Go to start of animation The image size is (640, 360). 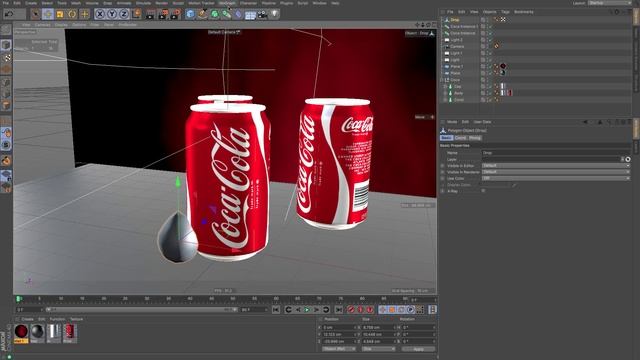(276, 310)
